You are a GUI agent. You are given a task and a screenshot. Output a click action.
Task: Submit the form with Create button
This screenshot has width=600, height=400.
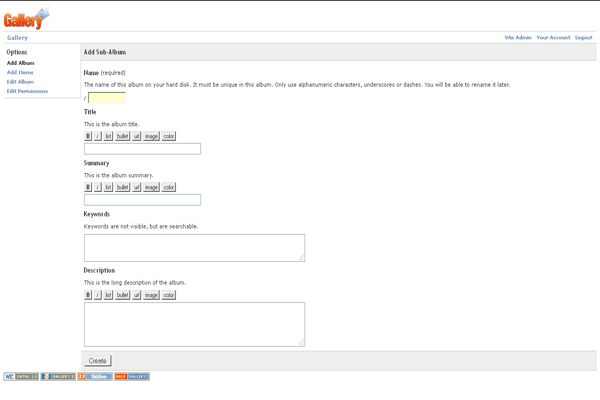click(98, 361)
